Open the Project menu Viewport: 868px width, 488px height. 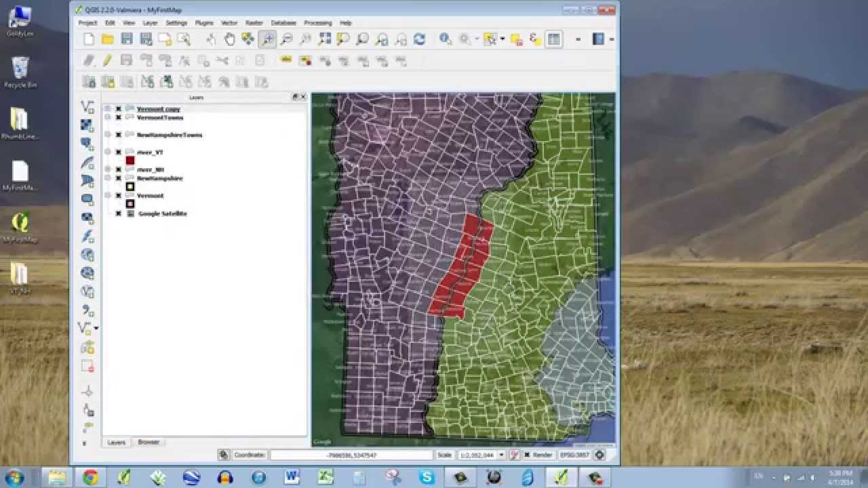[x=88, y=22]
